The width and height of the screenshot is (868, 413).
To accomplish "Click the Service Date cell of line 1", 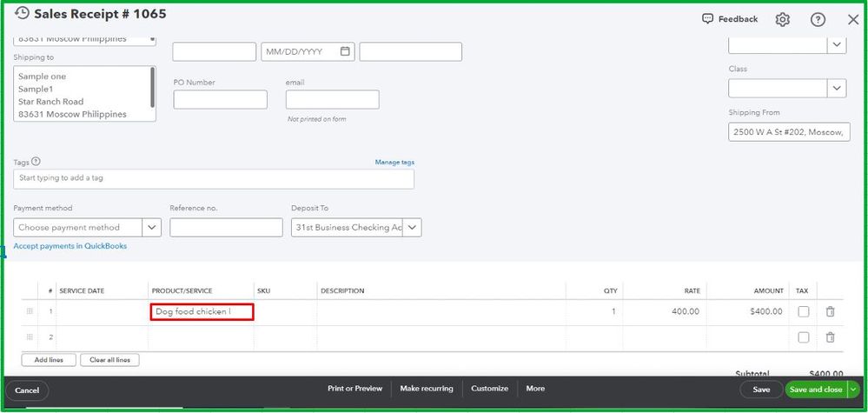I will (x=102, y=312).
